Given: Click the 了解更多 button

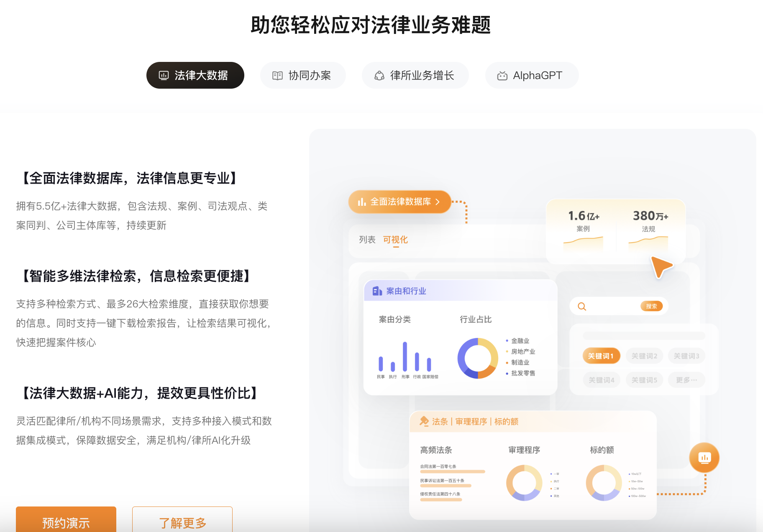Looking at the screenshot, I should (x=182, y=522).
